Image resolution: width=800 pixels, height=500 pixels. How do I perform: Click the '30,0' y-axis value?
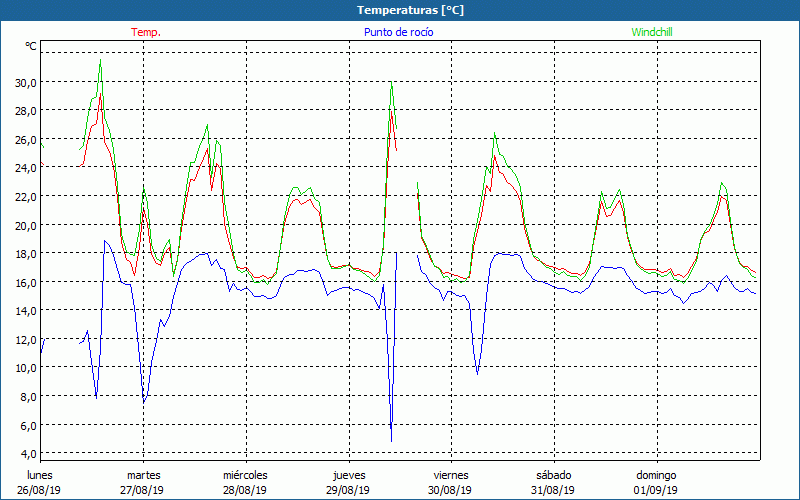pyautogui.click(x=26, y=82)
